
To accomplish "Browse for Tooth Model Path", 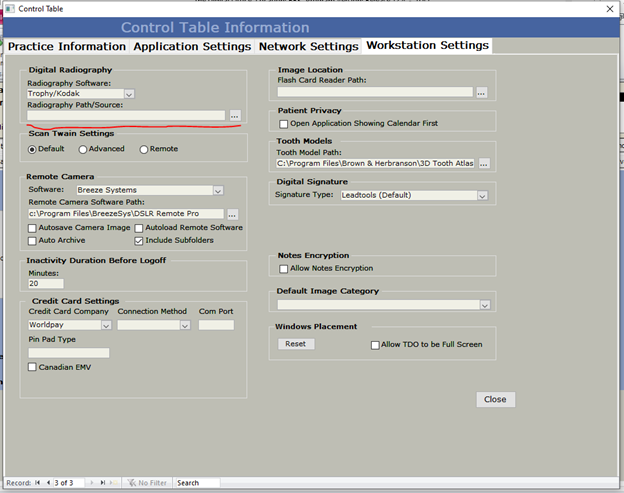I will (483, 163).
